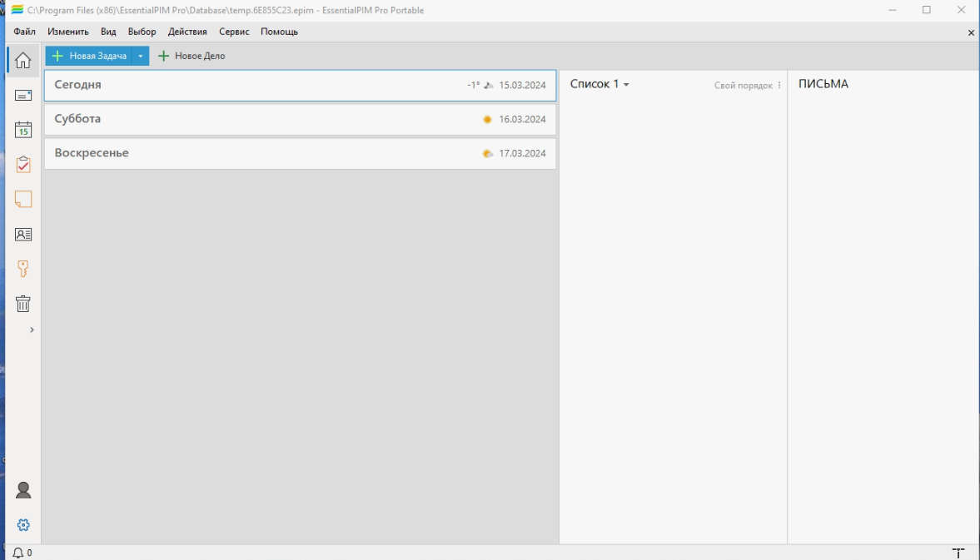Expand the sidebar with chevron arrow

click(32, 330)
